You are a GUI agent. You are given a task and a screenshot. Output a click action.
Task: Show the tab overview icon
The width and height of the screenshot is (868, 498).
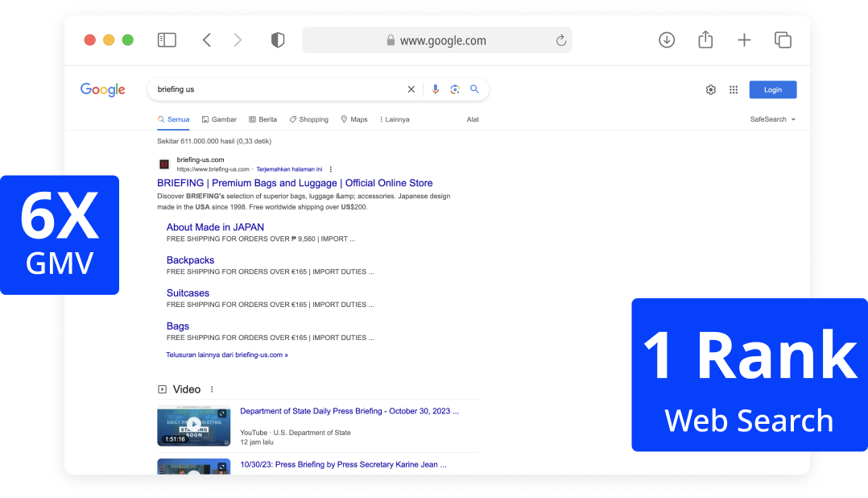[x=783, y=39]
